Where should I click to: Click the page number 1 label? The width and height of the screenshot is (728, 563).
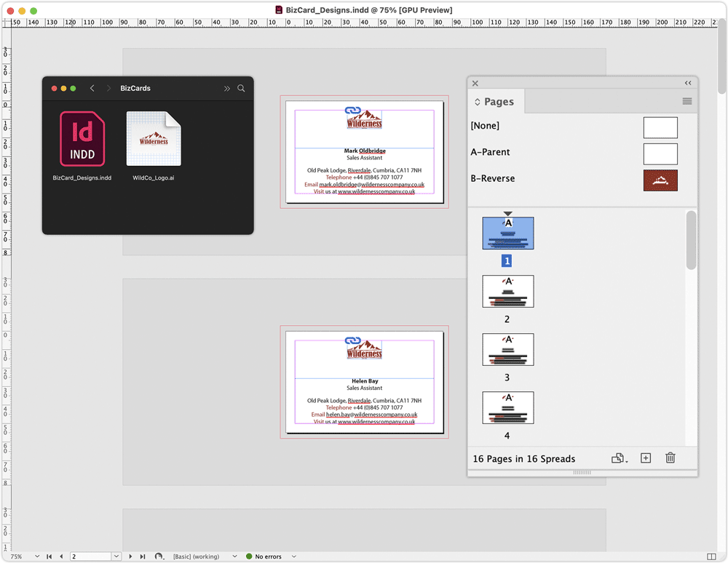click(x=507, y=261)
